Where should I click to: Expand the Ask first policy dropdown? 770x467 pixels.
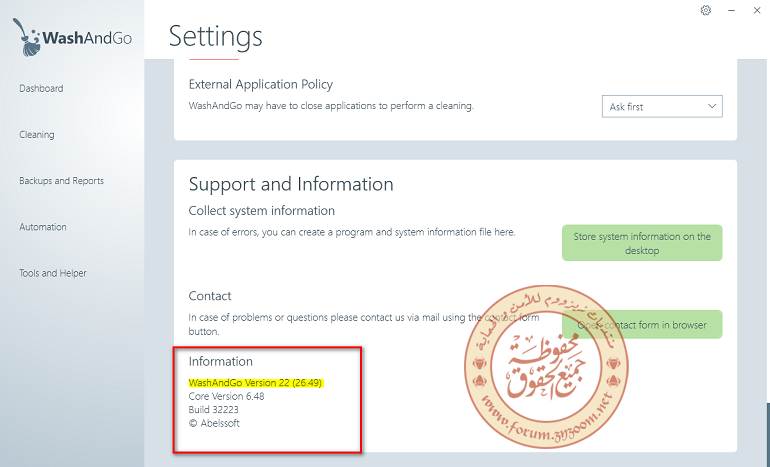[662, 107]
